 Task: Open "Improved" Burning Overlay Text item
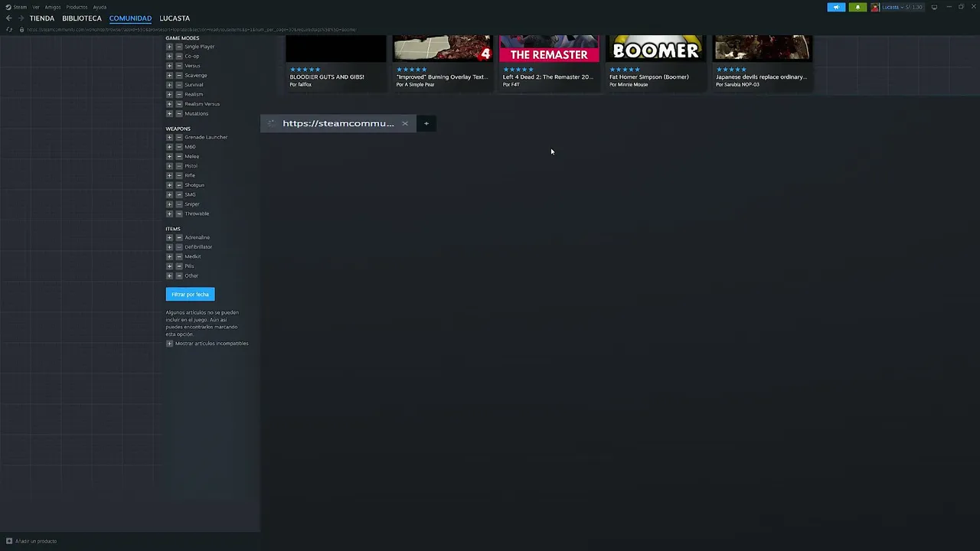(441, 77)
